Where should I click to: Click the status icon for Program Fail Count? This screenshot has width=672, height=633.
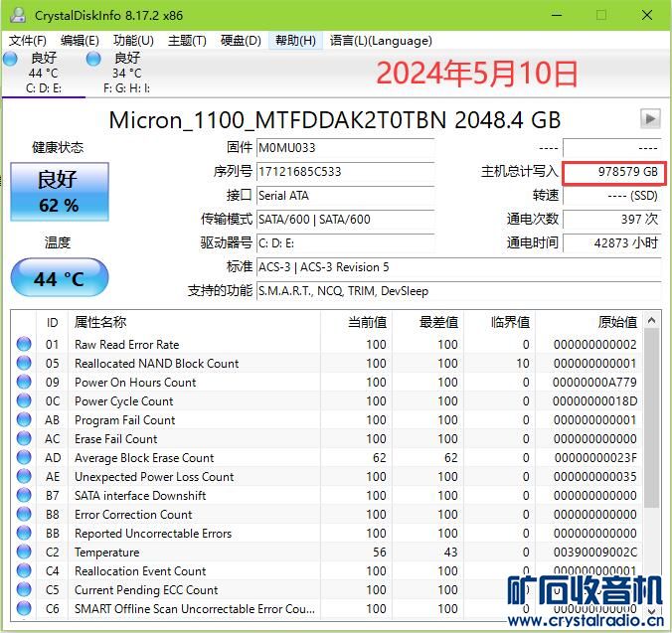coord(24,419)
